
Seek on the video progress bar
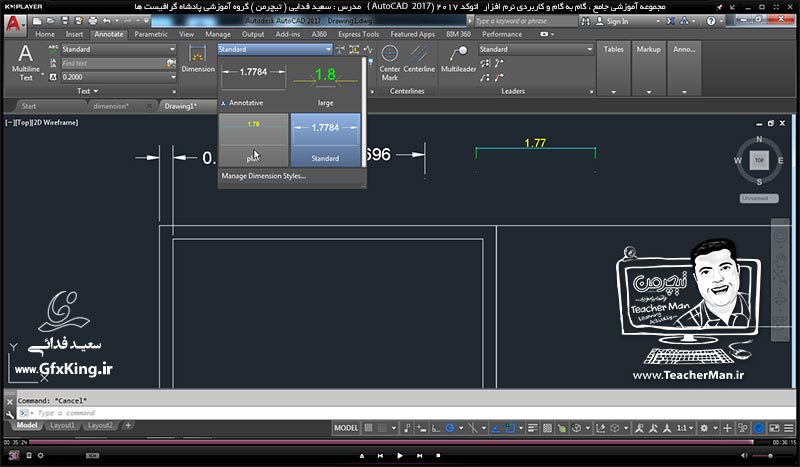[x=391, y=442]
